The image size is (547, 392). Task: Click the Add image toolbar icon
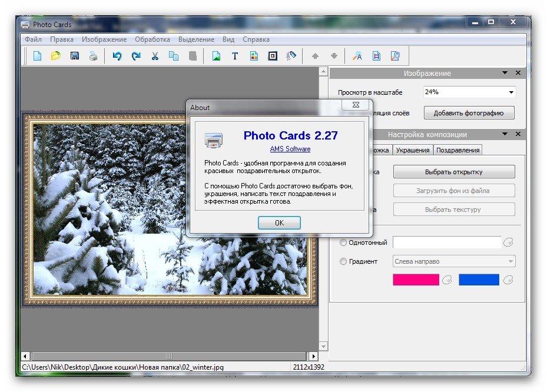coord(216,57)
